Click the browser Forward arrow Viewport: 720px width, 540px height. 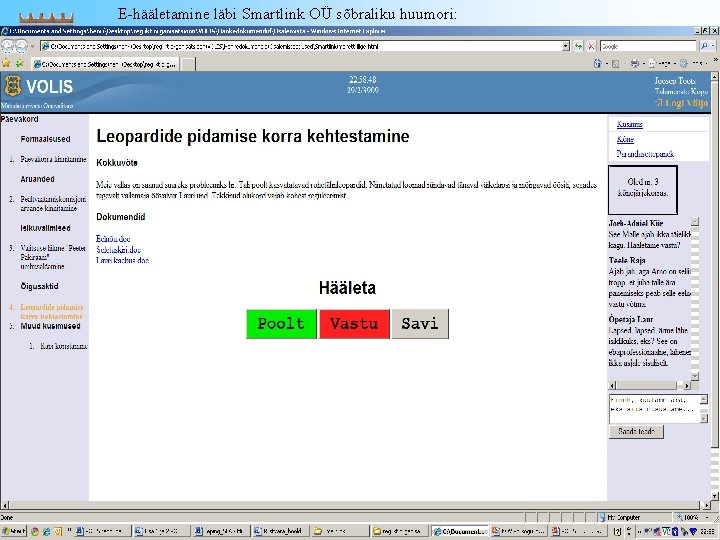click(21, 46)
